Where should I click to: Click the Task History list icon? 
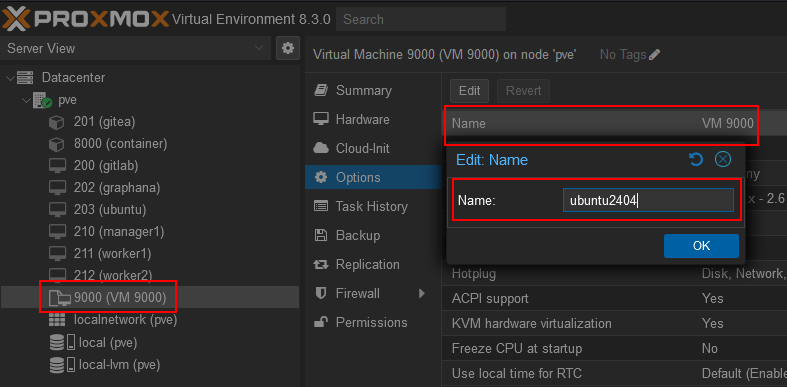pos(320,206)
